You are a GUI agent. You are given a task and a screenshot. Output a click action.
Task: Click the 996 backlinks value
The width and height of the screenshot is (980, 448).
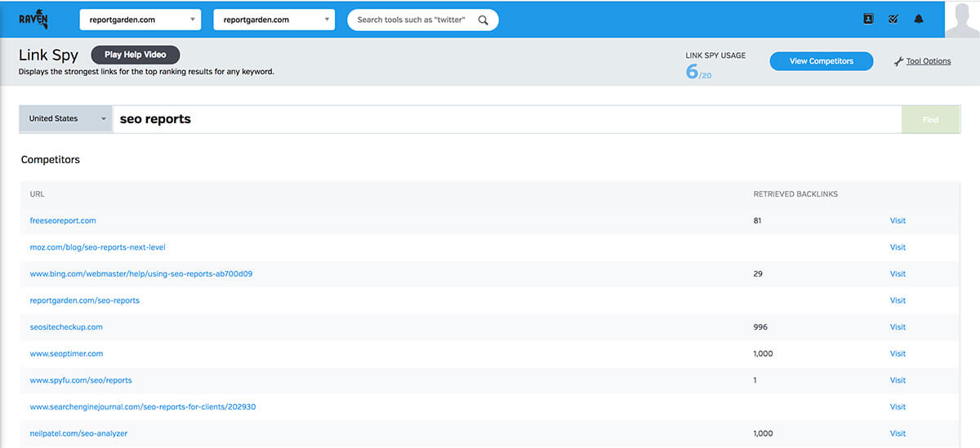coord(760,327)
